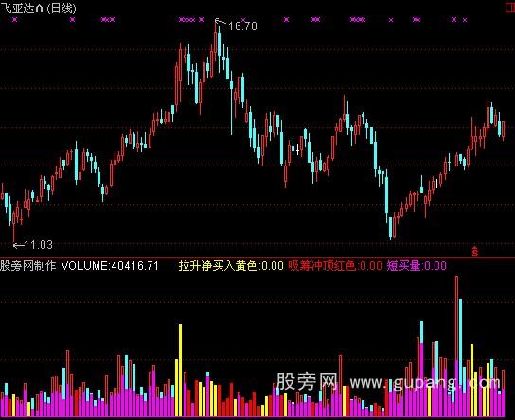Click the 短买量:0.00 indicator label
The image size is (515, 420).
[417, 266]
